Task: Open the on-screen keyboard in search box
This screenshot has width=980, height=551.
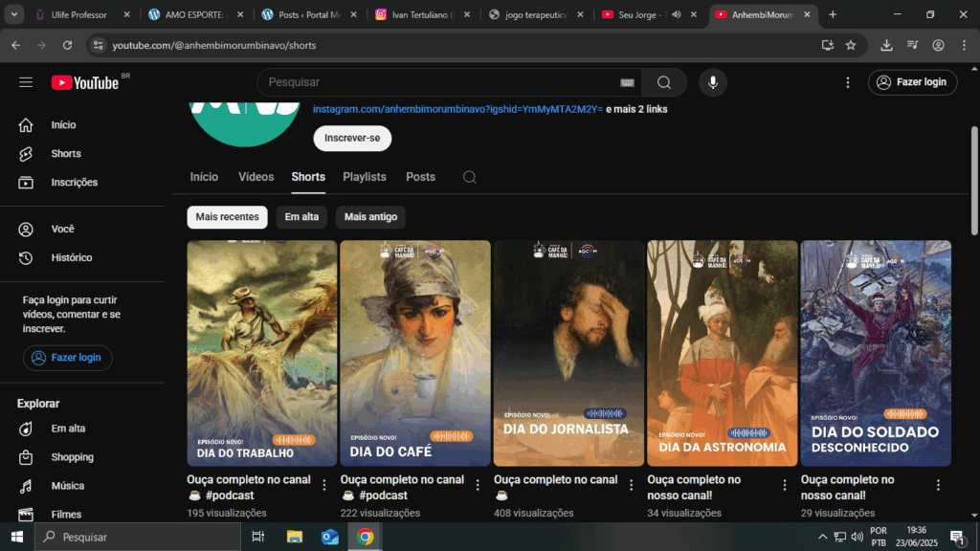Action: click(x=627, y=82)
